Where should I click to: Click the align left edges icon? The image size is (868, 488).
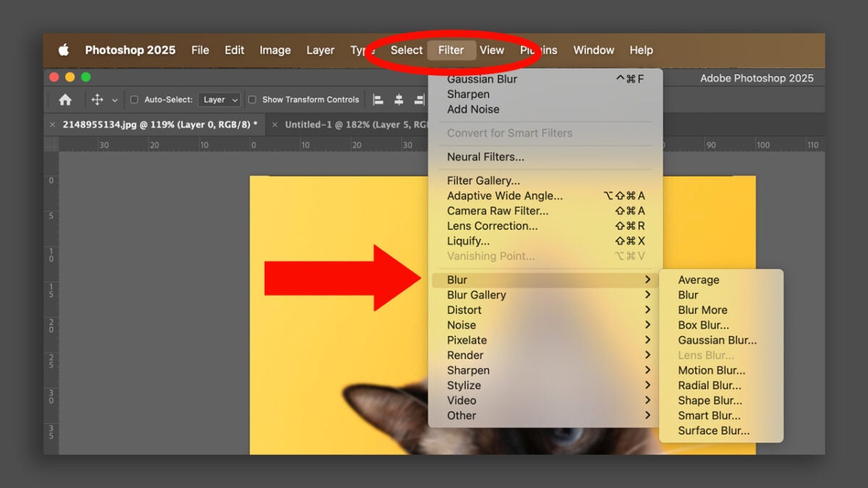click(378, 100)
